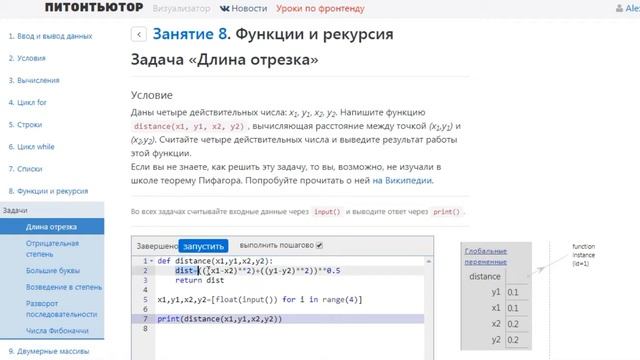Open lesson 7. Списки
Screen dimensions: 640x360
[25, 169]
